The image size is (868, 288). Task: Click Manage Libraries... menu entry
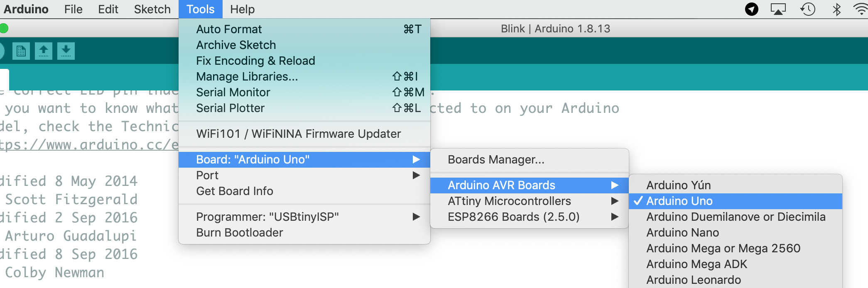247,76
